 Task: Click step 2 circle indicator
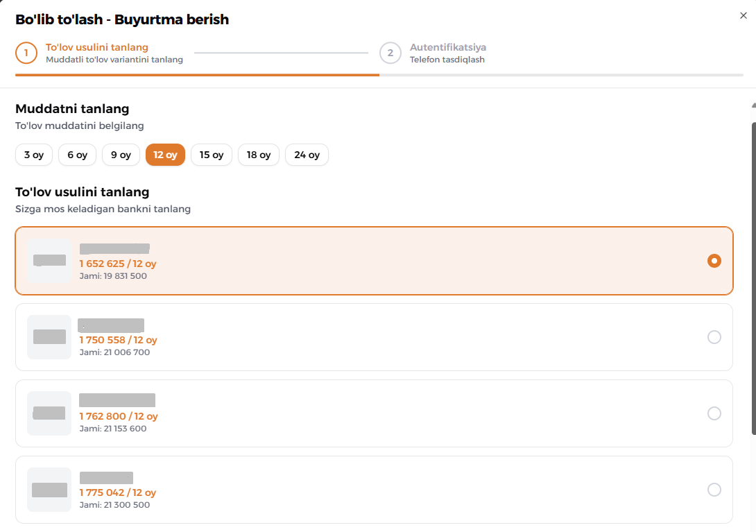pos(390,53)
